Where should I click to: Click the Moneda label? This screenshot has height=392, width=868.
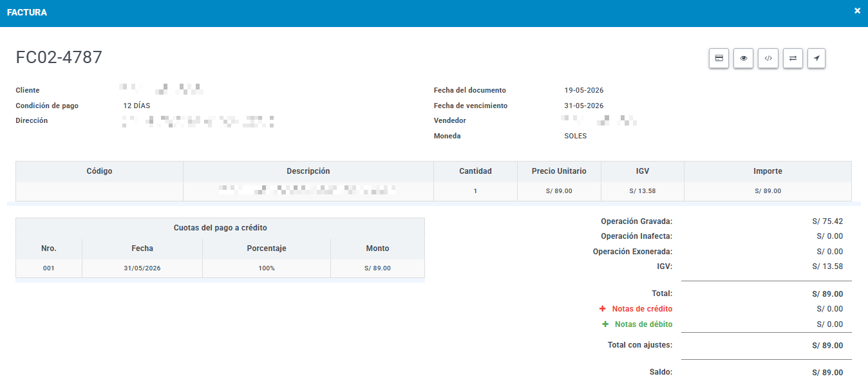tap(448, 136)
